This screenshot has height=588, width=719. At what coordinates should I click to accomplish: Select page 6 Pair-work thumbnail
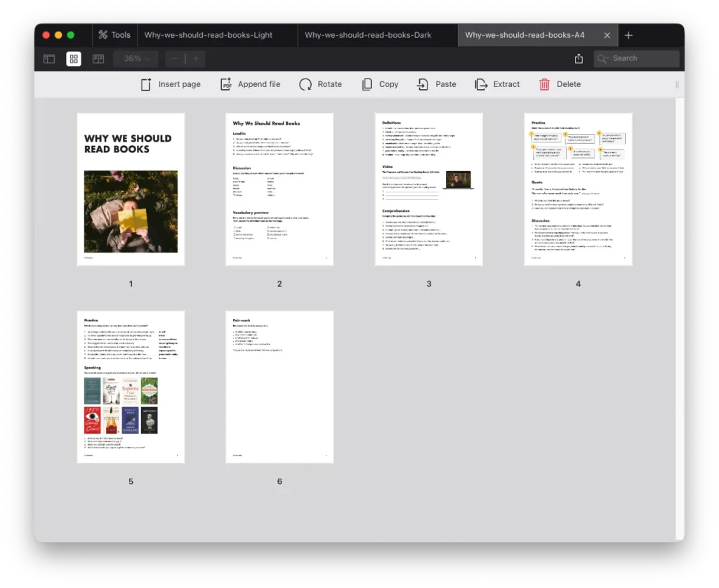coord(279,387)
